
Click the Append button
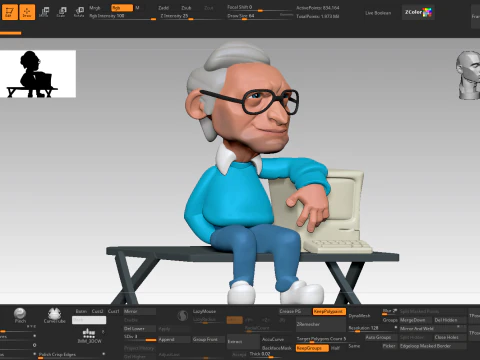(174, 339)
